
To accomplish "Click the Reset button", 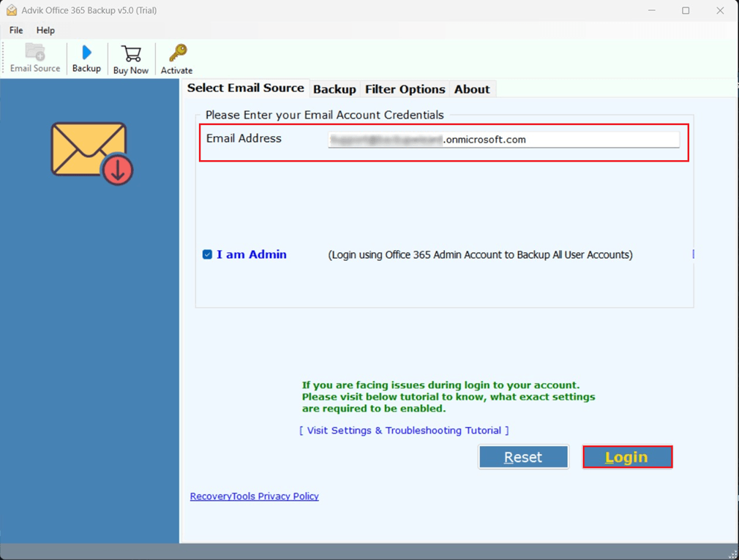I will pyautogui.click(x=523, y=457).
